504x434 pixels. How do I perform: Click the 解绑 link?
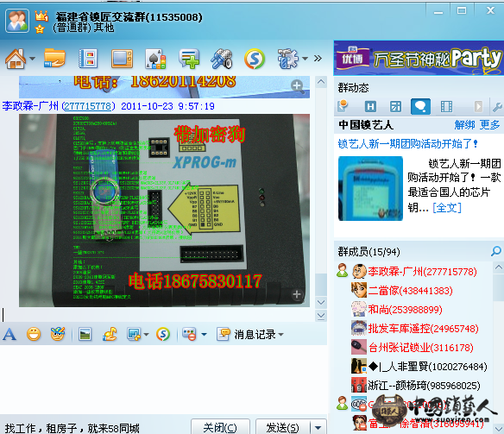464,124
